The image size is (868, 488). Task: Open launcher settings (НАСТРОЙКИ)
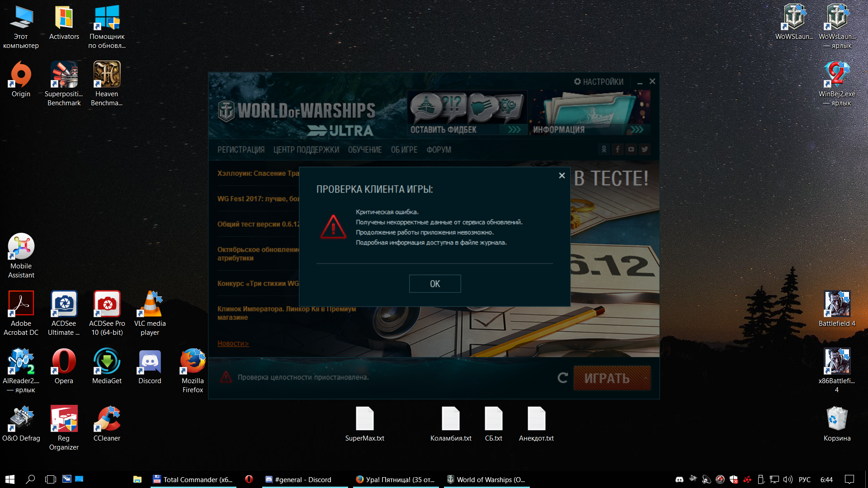(x=599, y=82)
